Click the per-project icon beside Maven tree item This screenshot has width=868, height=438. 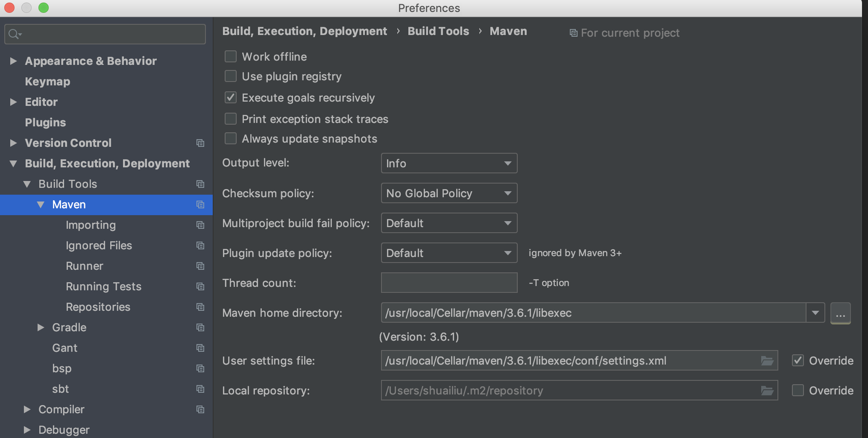coord(200,205)
